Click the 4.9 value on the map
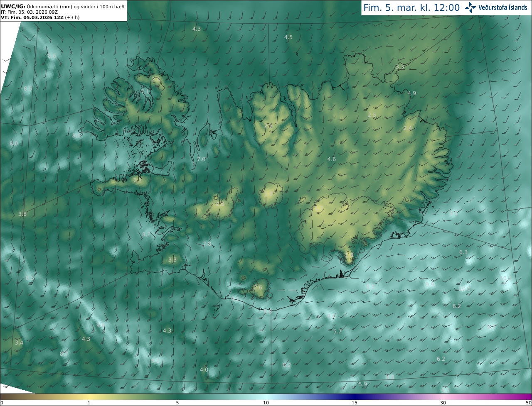 [411, 93]
